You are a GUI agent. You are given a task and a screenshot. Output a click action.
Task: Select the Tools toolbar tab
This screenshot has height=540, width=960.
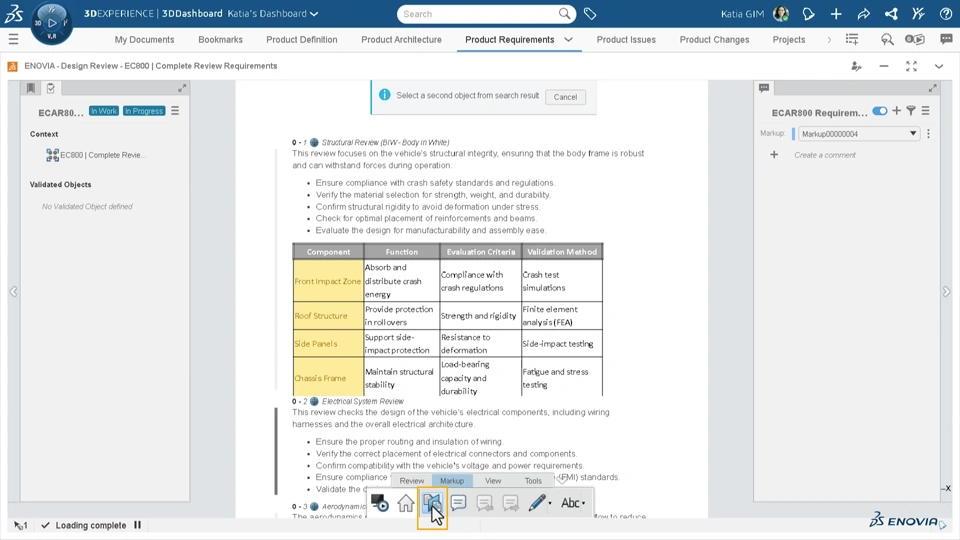[533, 481]
